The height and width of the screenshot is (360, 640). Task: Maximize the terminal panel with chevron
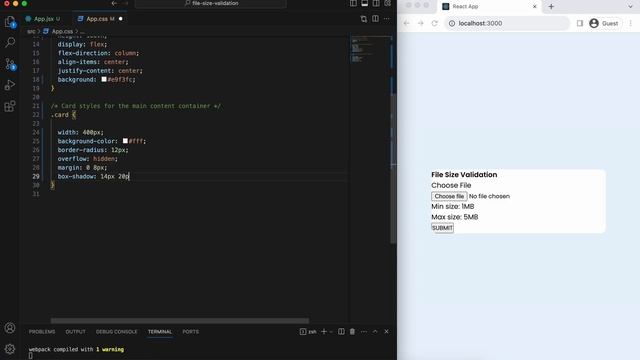point(375,331)
